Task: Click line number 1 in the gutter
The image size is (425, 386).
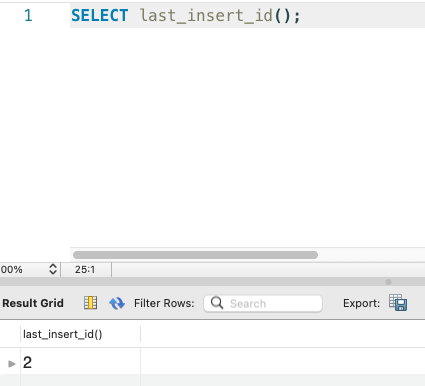Action: click(x=28, y=16)
